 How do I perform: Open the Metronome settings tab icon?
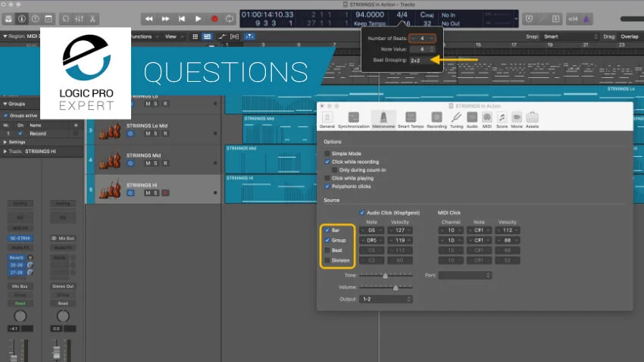383,120
